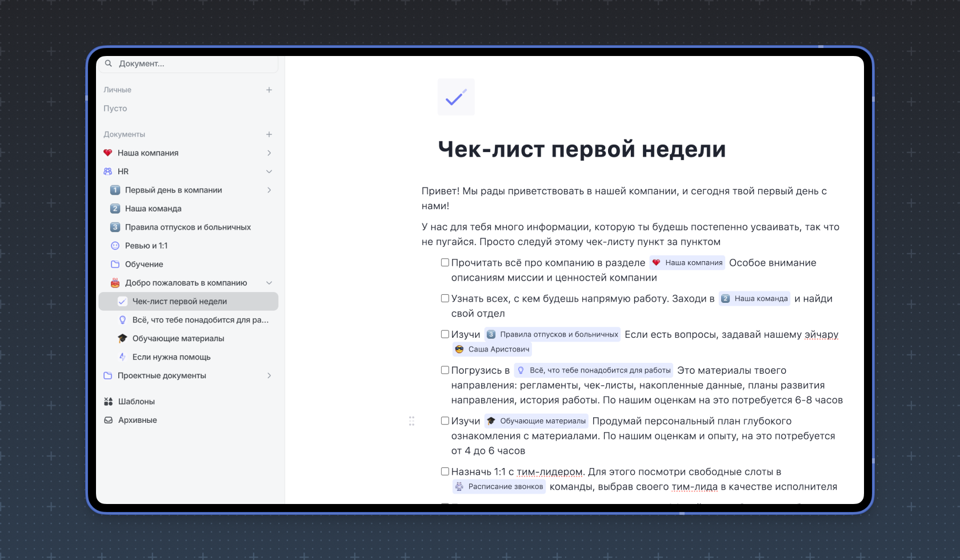
Task: Open Архивные from the sidebar
Action: pos(137,420)
